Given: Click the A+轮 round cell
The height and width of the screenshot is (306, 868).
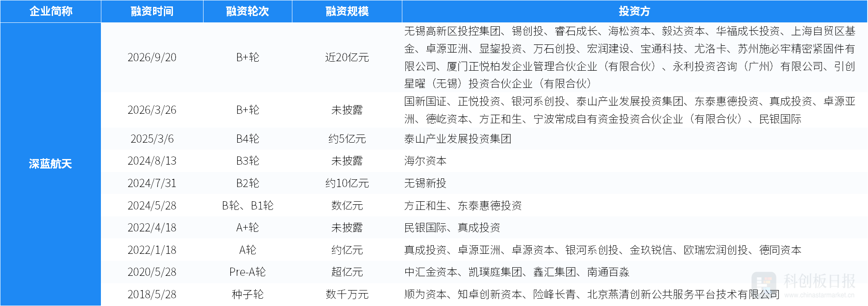Looking at the screenshot, I should point(248,228).
